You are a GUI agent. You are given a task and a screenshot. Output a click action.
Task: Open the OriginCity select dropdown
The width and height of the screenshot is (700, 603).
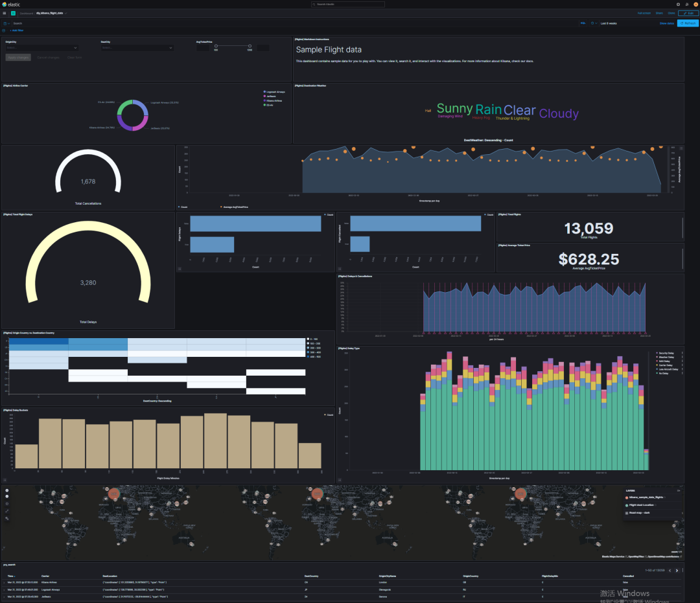point(41,48)
